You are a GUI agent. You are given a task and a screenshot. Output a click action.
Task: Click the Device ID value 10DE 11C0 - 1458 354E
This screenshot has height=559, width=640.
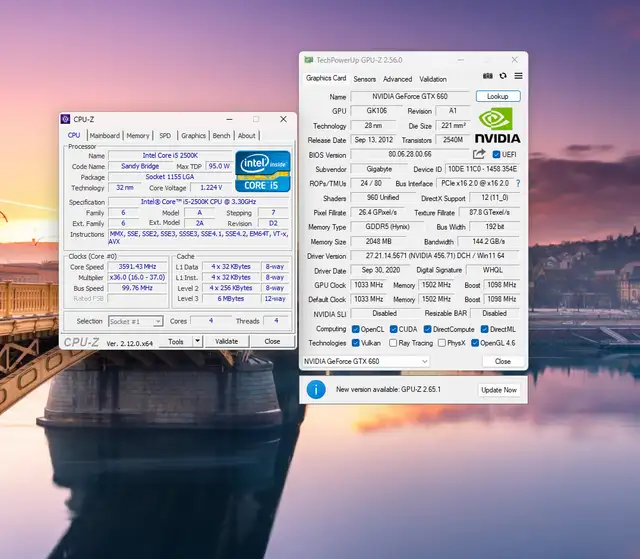pyautogui.click(x=482, y=169)
